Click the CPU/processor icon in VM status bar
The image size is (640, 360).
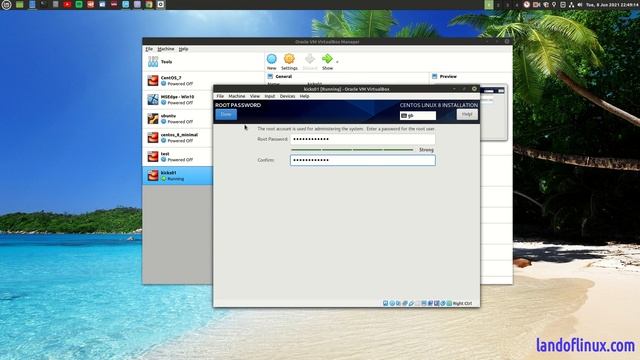pyautogui.click(x=437, y=303)
